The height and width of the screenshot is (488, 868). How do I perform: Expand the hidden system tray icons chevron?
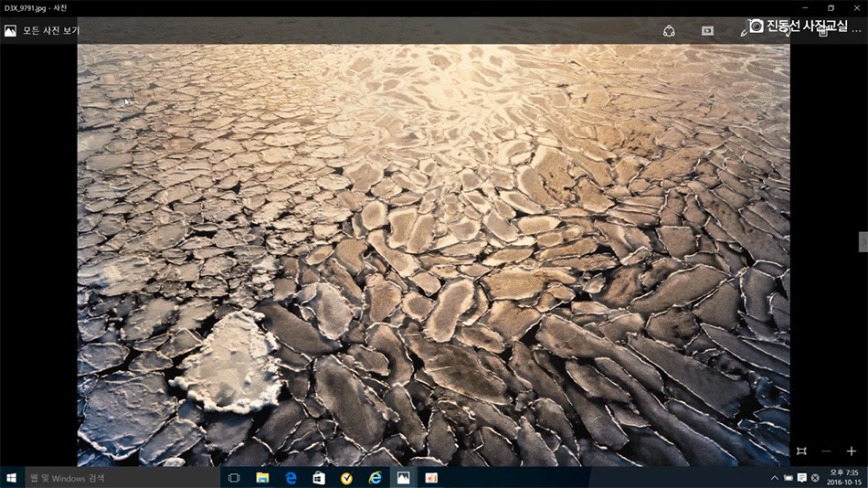pyautogui.click(x=775, y=477)
